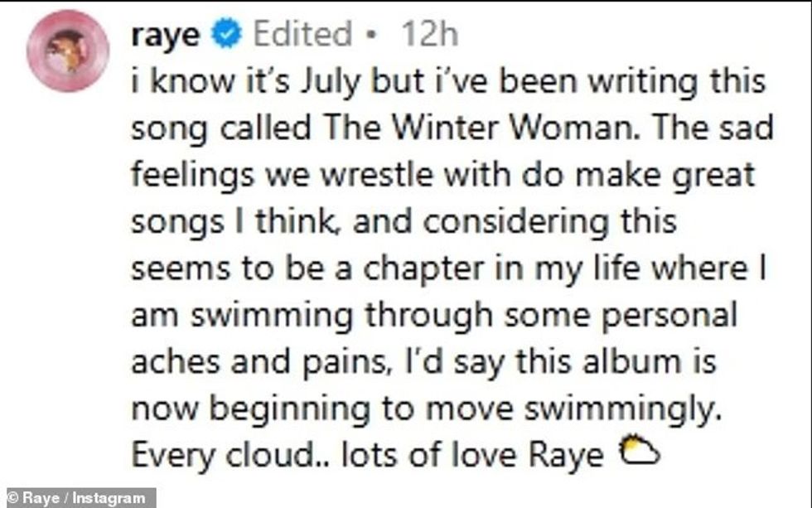Select the 12h timestamp
This screenshot has height=508, width=812.
click(x=429, y=35)
